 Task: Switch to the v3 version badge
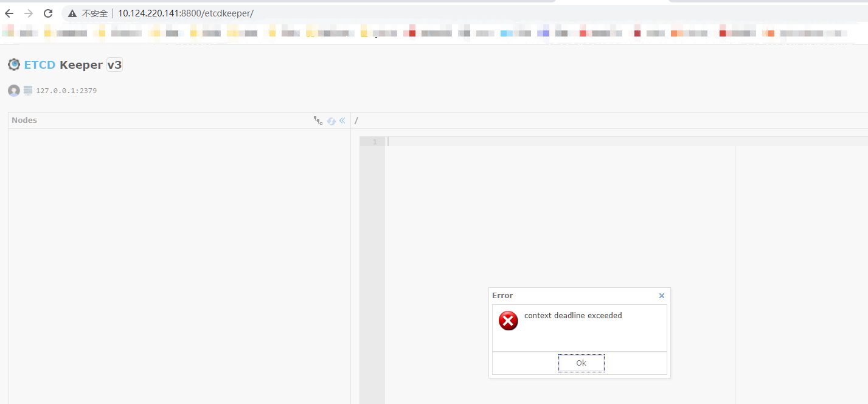[x=114, y=64]
